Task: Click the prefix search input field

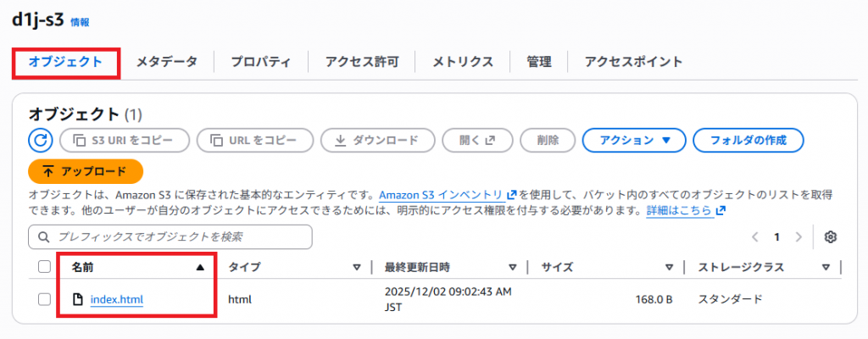Action: 178,236
